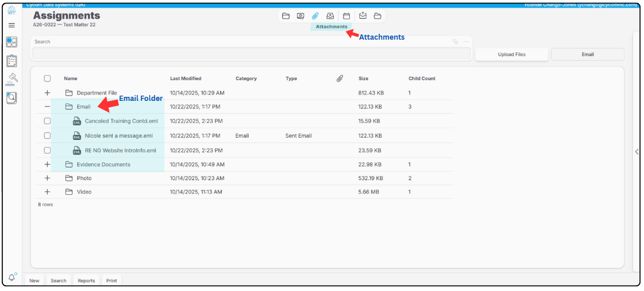Click the EML icon of Nicole sent a message

click(x=77, y=135)
